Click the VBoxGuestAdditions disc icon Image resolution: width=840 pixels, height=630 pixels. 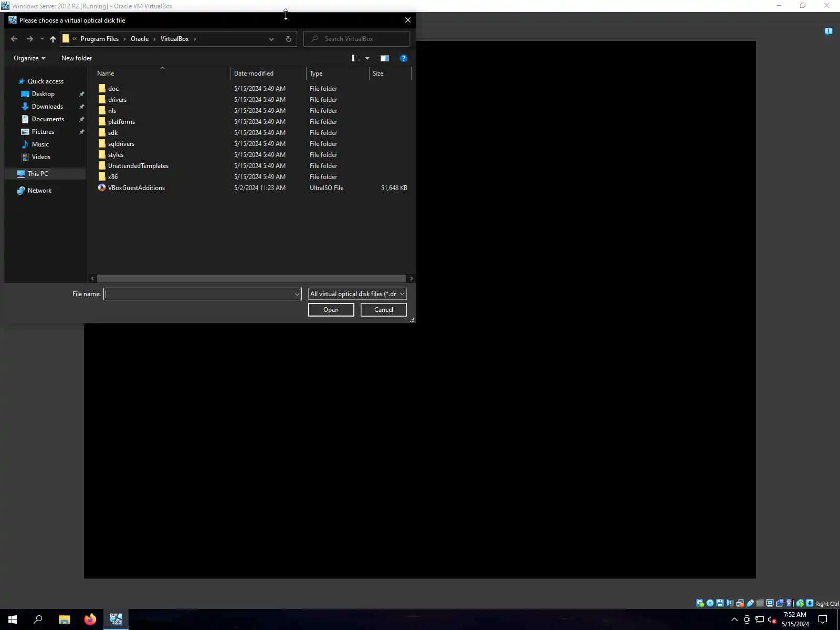(x=102, y=187)
